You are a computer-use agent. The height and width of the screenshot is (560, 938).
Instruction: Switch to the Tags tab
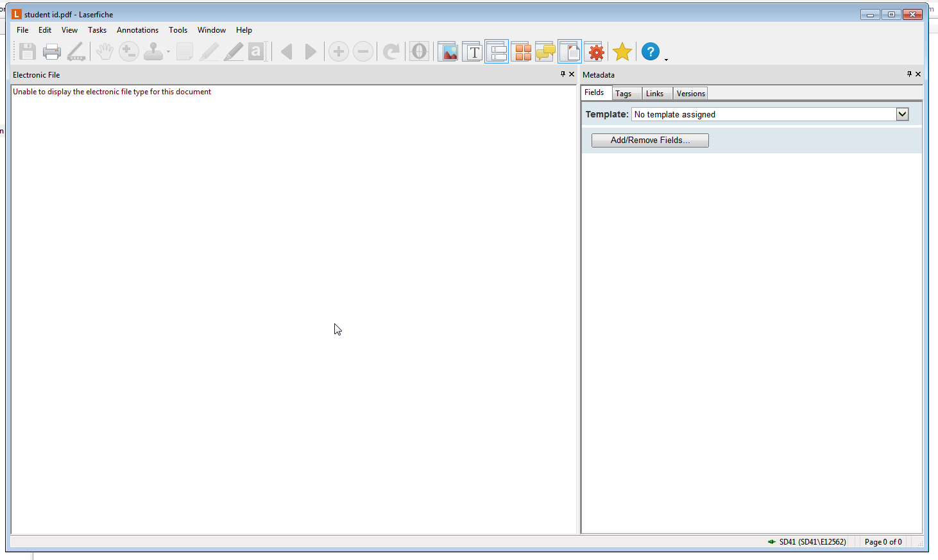pyautogui.click(x=623, y=94)
